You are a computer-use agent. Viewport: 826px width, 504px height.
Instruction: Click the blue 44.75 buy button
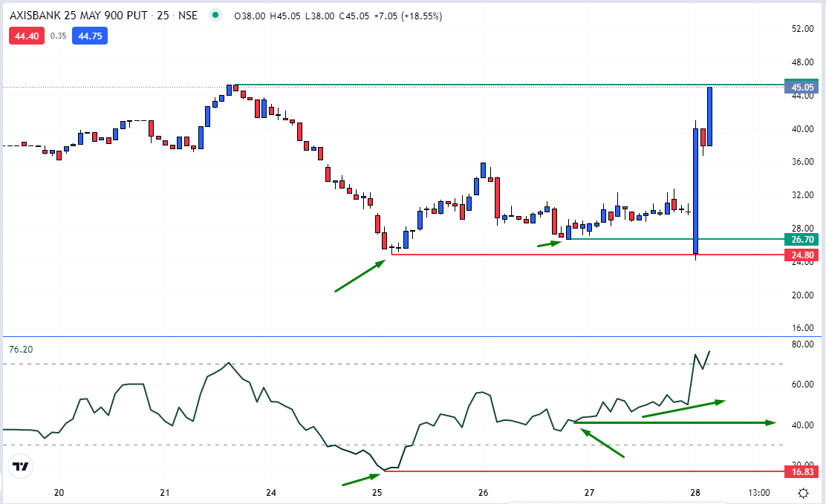pos(90,36)
